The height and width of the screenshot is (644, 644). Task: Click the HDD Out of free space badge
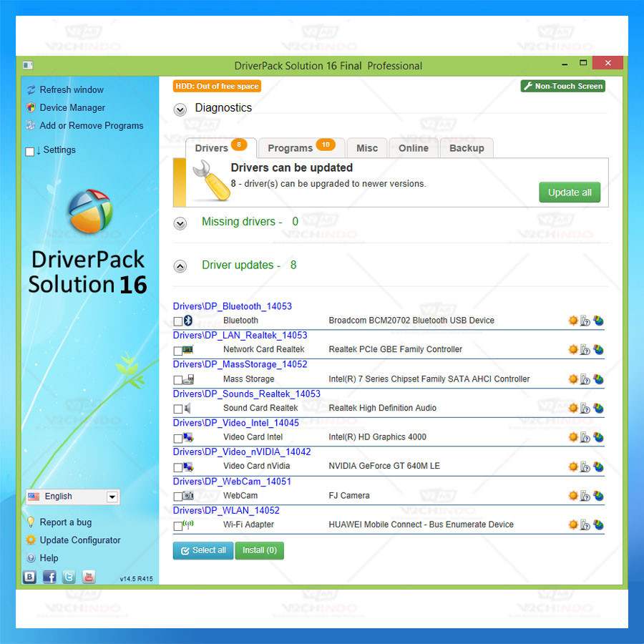coord(217,87)
